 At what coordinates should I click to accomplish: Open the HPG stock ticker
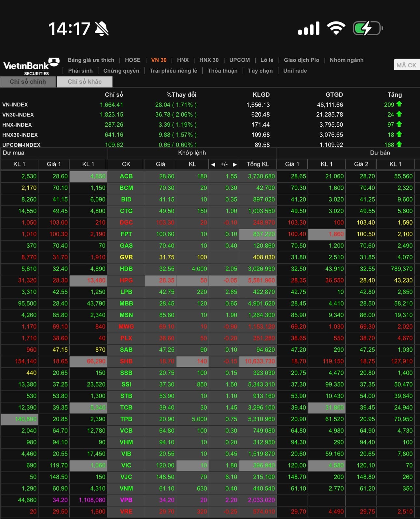click(x=126, y=280)
